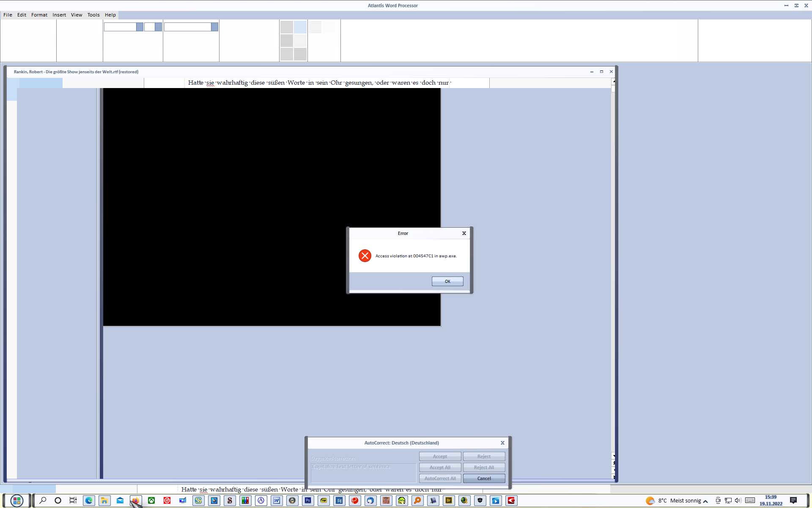Open the notification center icon
This screenshot has width=812, height=508.
click(x=793, y=500)
